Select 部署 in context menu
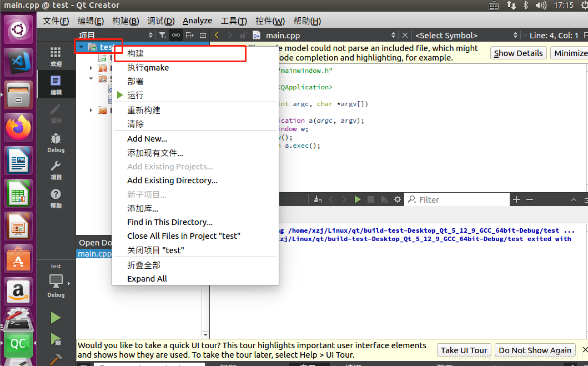Screen dimensions: 588x366 (195, 82)
